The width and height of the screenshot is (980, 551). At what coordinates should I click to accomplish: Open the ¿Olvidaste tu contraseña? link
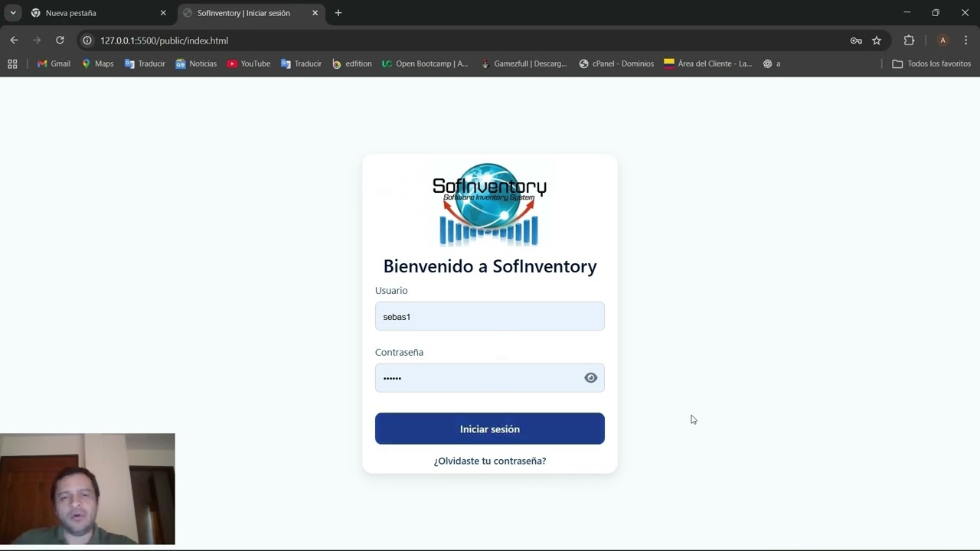tap(490, 461)
